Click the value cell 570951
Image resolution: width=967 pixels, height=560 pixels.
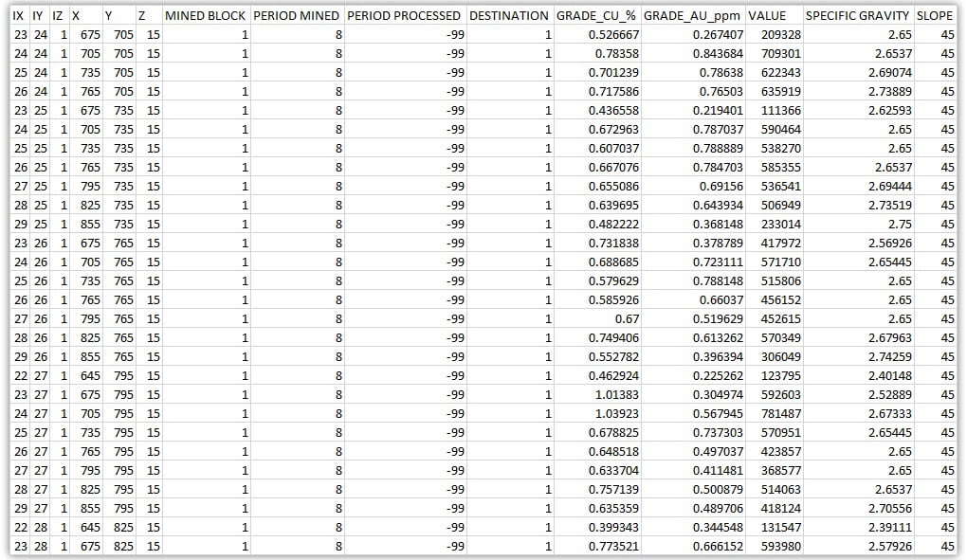pyautogui.click(x=774, y=433)
